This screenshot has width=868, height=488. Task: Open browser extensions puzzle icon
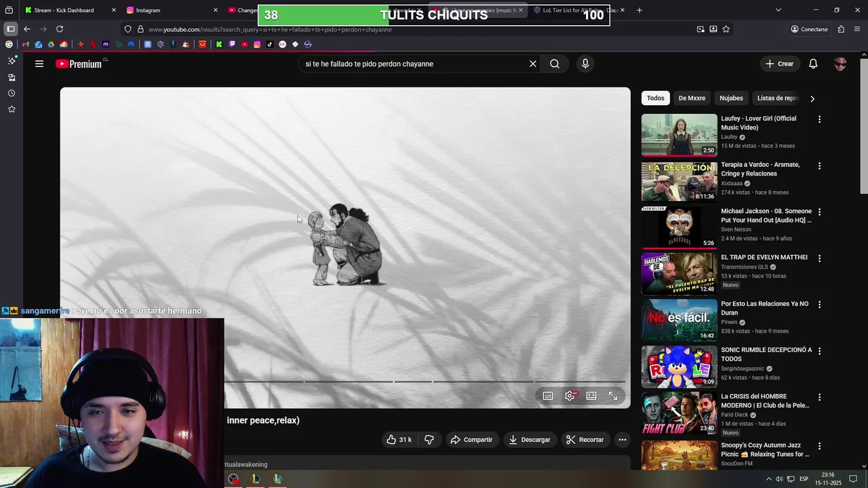(842, 29)
